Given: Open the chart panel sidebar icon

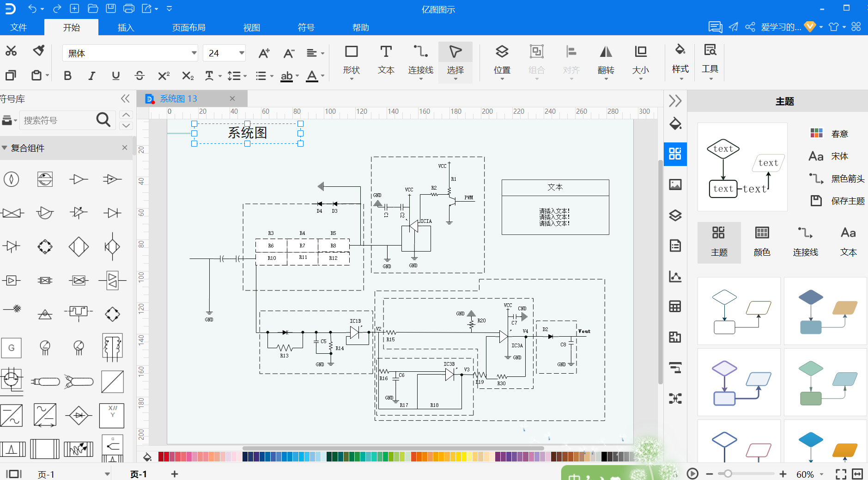Looking at the screenshot, I should click(675, 277).
